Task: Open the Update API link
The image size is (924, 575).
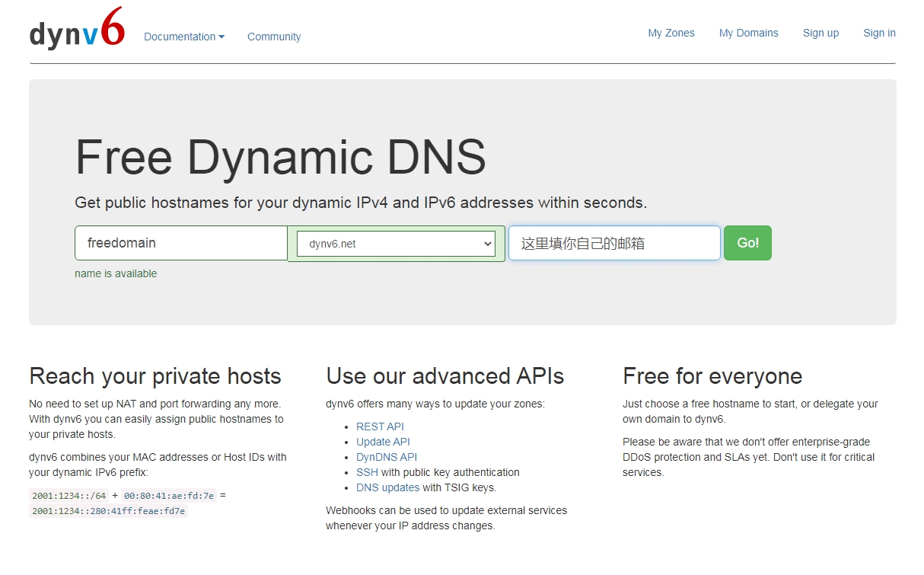Action: click(x=383, y=442)
